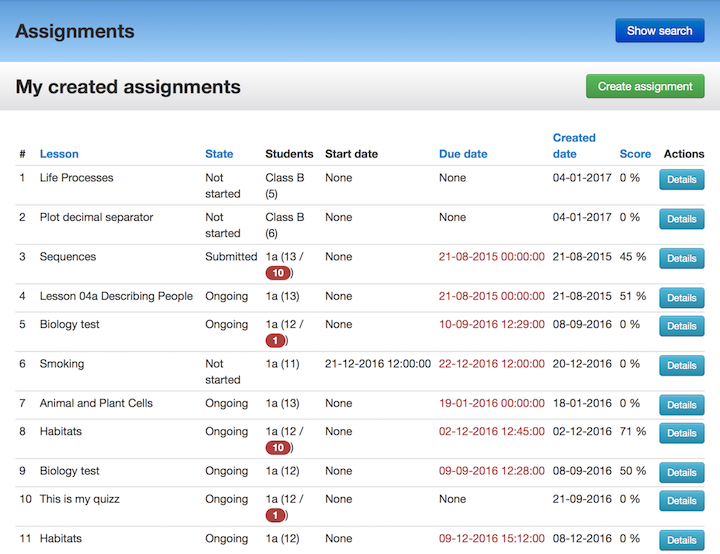
Task: Click due date 10-09-2016 12:29:00
Action: [491, 324]
